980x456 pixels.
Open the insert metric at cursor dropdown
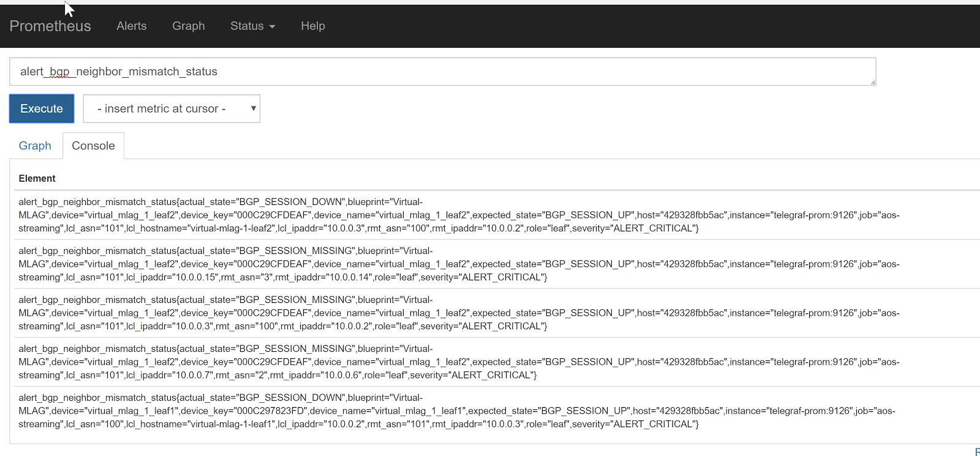[171, 108]
